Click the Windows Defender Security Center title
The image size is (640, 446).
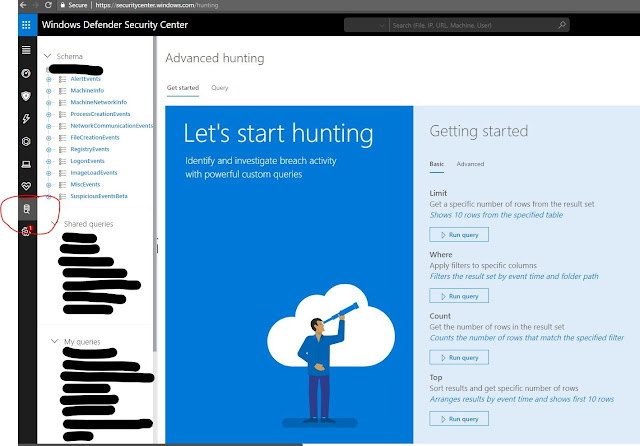pos(115,24)
